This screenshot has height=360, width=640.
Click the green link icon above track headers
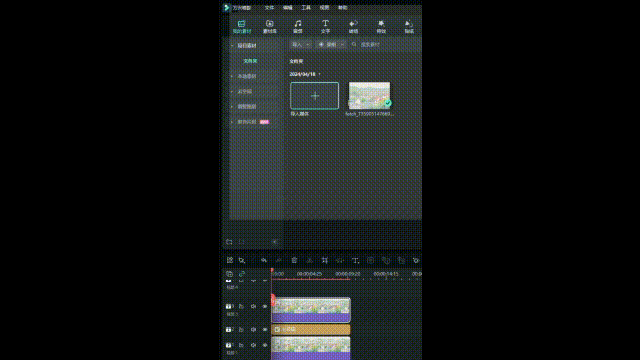(242, 274)
